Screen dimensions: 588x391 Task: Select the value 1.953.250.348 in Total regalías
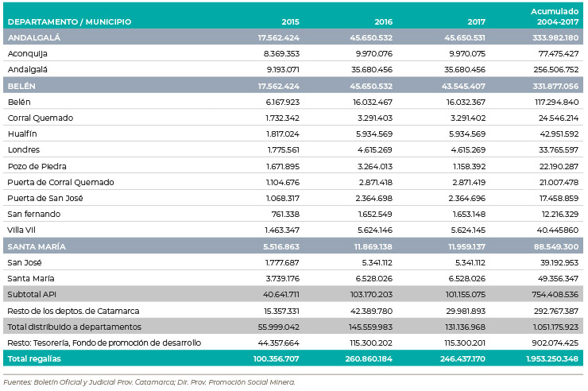pyautogui.click(x=552, y=358)
